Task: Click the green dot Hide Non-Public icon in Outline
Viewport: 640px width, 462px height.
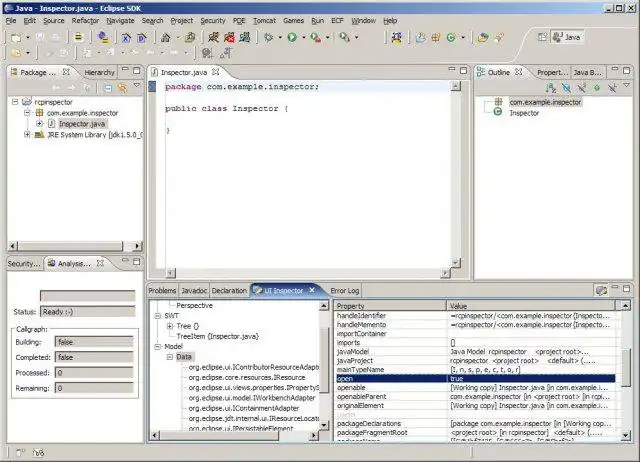Action: [597, 87]
